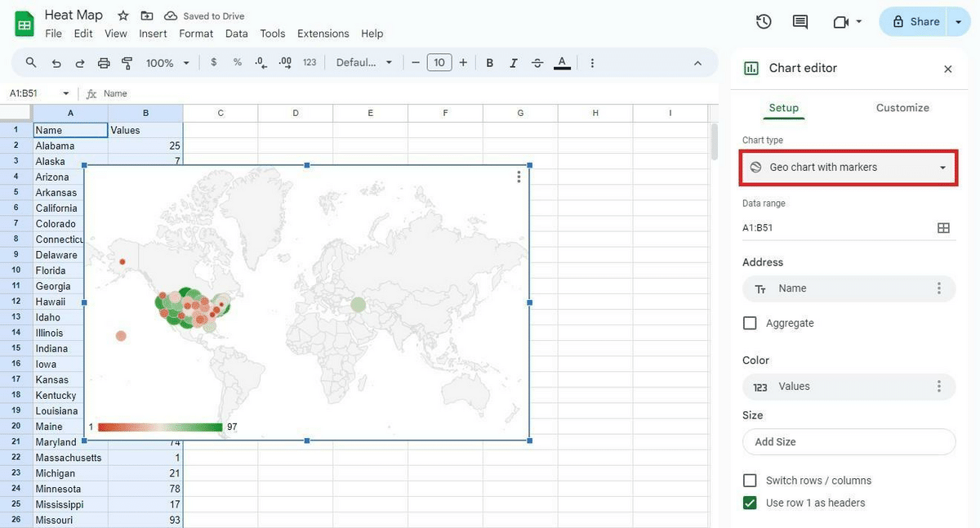Select column header C
The image size is (980, 528).
click(x=220, y=114)
